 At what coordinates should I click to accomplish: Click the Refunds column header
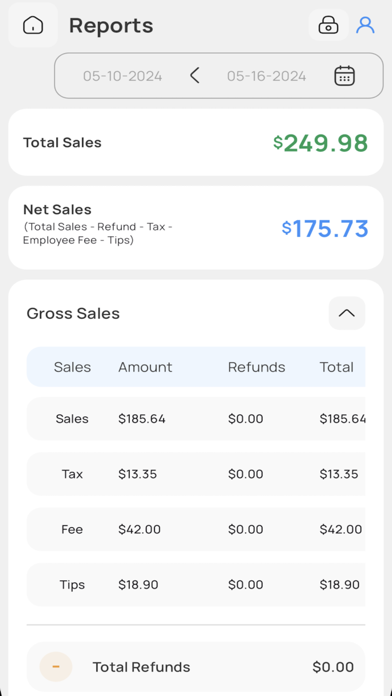click(257, 367)
